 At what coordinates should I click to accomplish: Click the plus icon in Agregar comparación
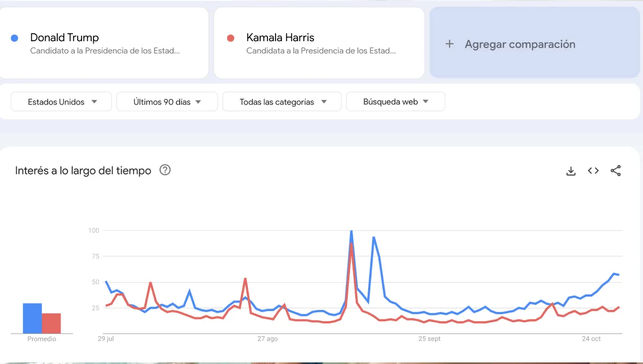[x=448, y=44]
